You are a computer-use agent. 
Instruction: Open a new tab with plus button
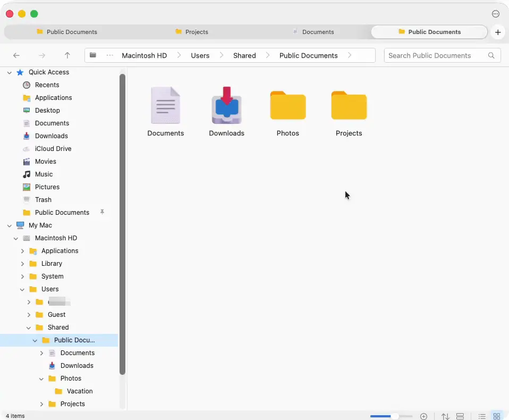[498, 32]
